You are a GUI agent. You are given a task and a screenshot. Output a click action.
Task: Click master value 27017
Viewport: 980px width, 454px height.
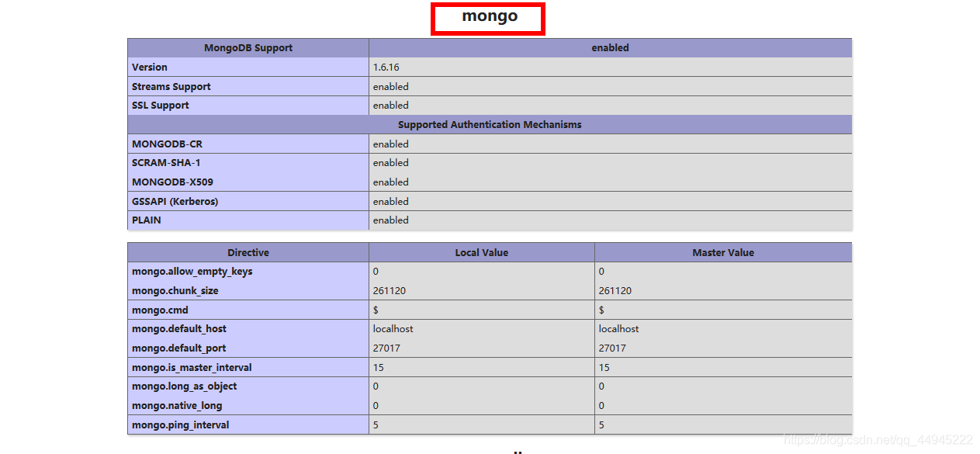[x=612, y=348]
